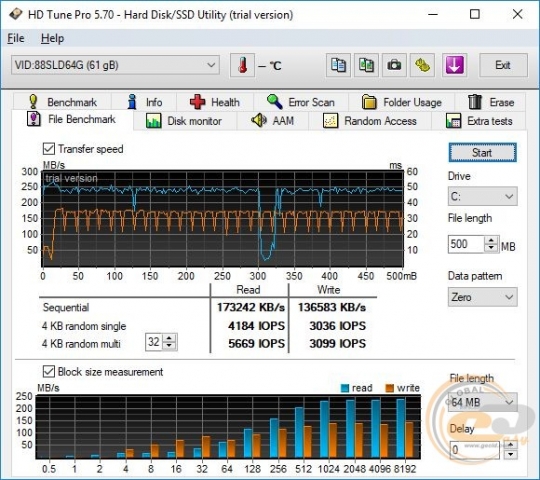Copy screenshot to clipboard icon
Screen dimensions: 540x480
(366, 65)
